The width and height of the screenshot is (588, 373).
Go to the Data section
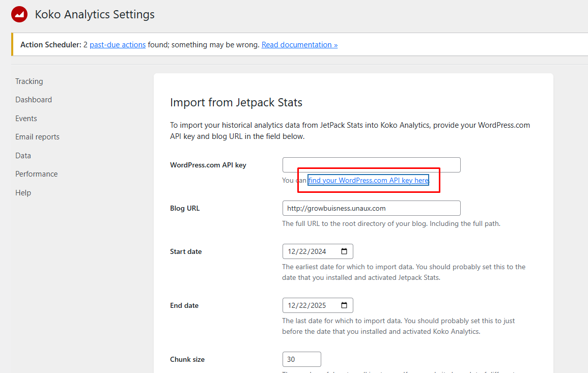(23, 155)
